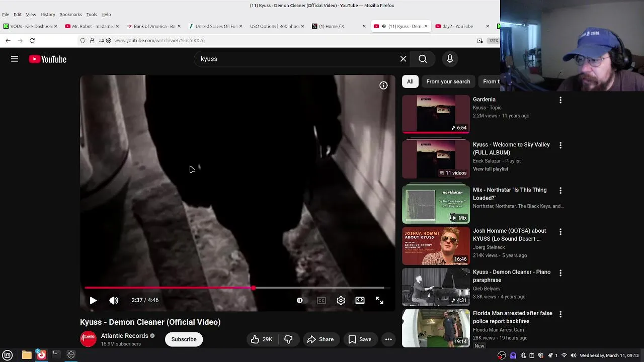Save the video to a playlist
644x362 pixels.
click(360, 339)
